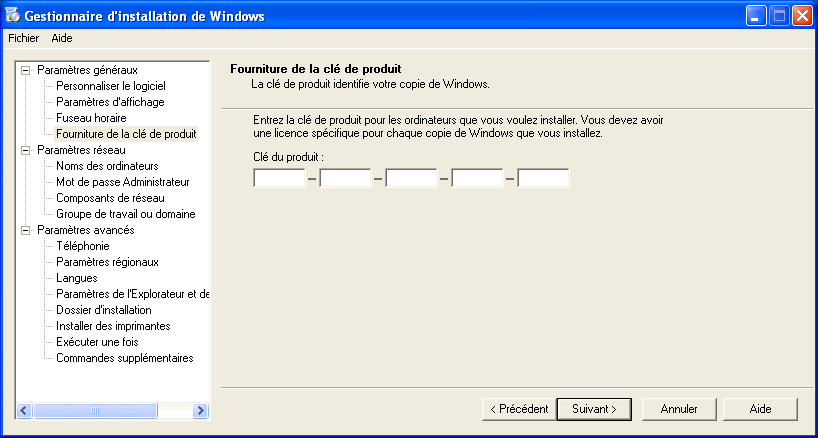Select Téléphonie
The width and height of the screenshot is (818, 438).
tap(83, 246)
